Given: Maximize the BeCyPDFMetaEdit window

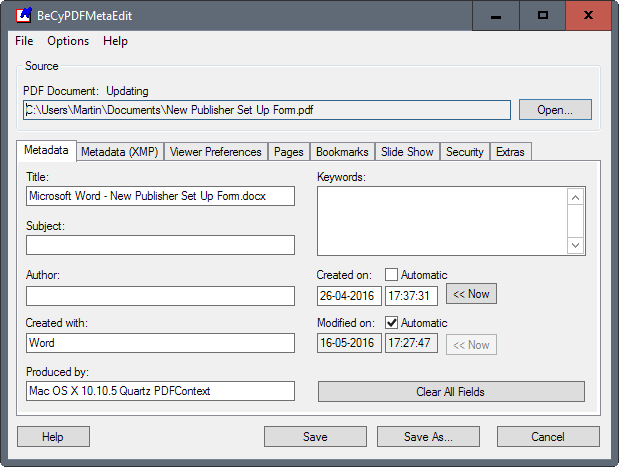Looking at the screenshot, I should coord(543,16).
